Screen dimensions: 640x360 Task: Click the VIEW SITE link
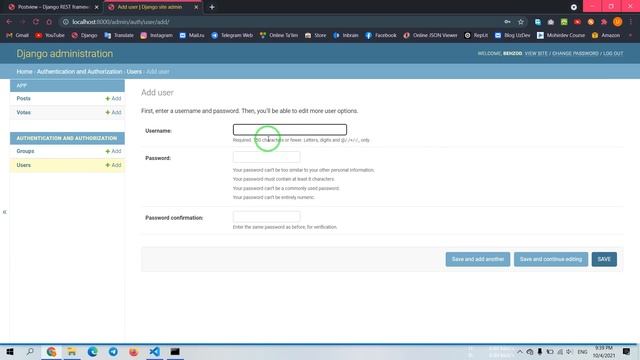(x=536, y=53)
